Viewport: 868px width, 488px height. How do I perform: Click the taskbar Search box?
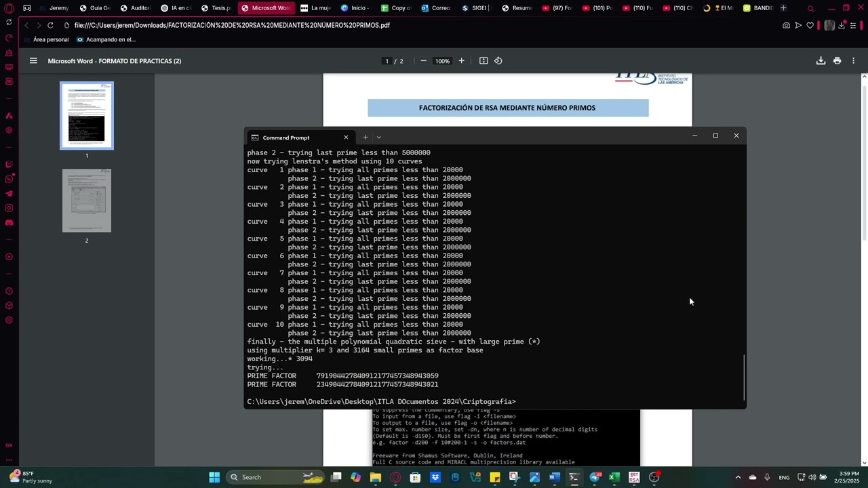[275, 477]
